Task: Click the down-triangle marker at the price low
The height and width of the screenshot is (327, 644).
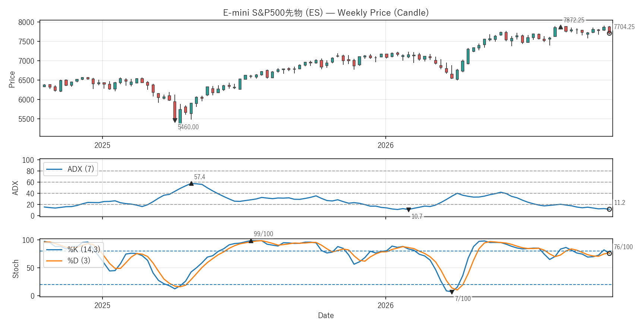Action: pyautogui.click(x=175, y=120)
